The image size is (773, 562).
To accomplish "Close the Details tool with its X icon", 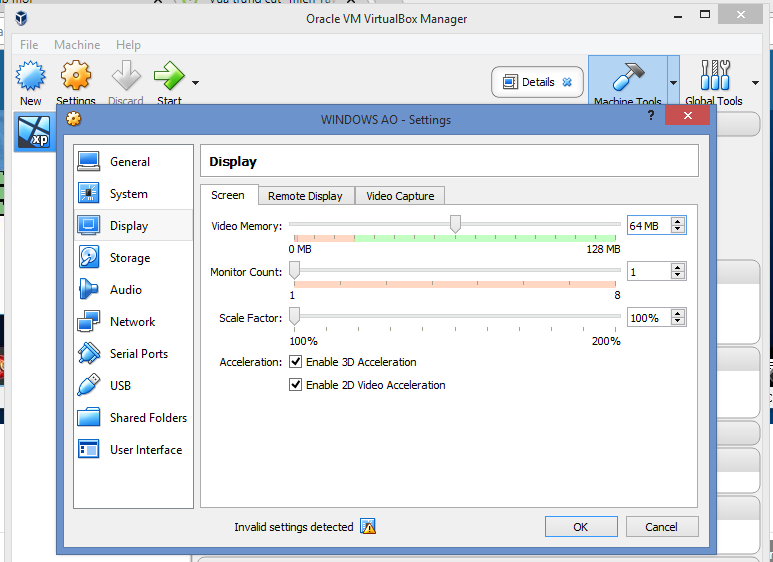I will coord(567,82).
